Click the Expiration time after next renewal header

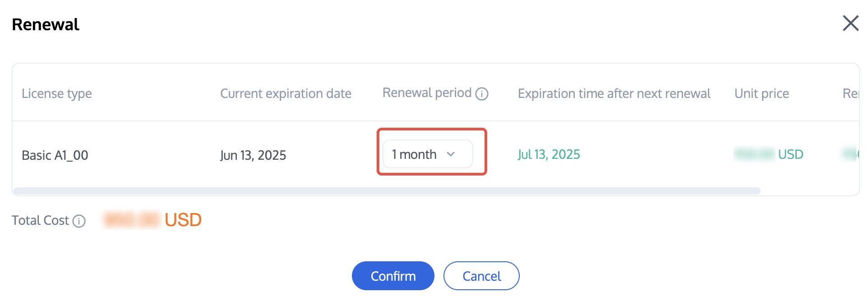[x=614, y=93]
